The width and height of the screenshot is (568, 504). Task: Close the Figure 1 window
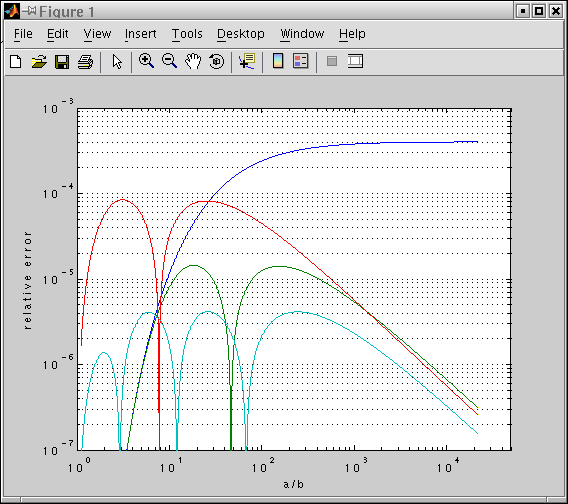(556, 11)
